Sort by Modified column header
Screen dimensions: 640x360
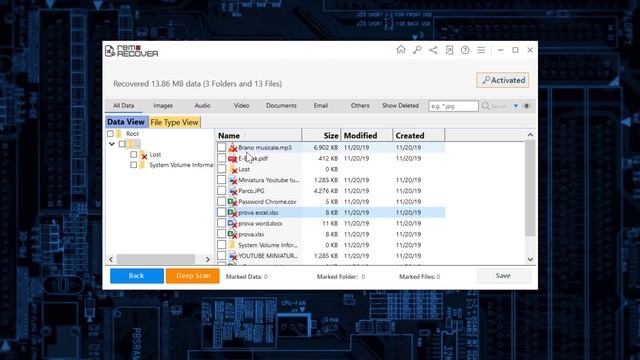[367, 136]
